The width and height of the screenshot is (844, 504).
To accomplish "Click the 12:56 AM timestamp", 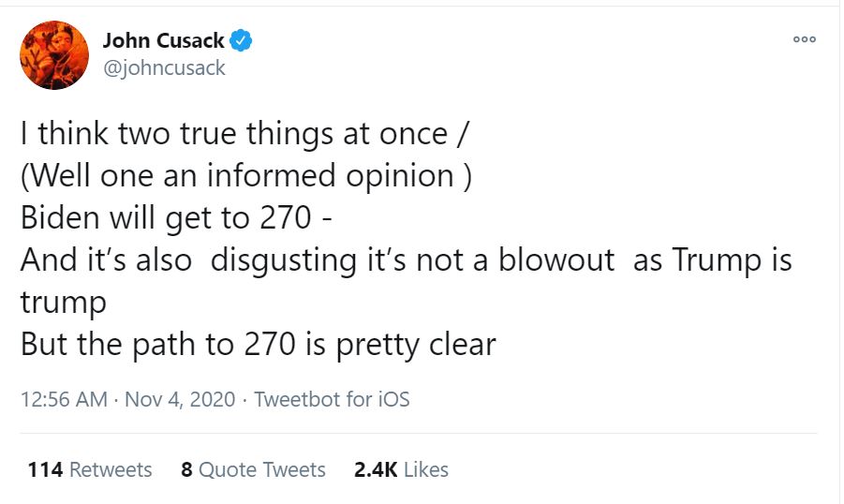I will 63,399.
